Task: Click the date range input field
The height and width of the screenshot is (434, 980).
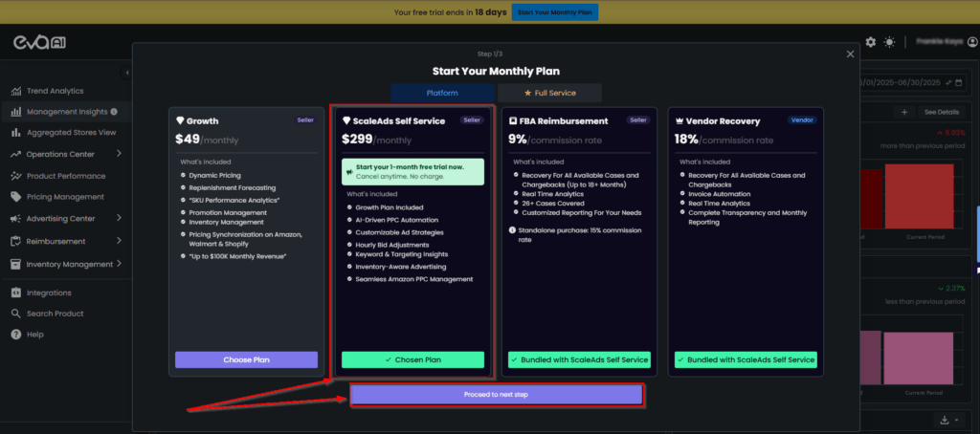Action: click(x=912, y=82)
